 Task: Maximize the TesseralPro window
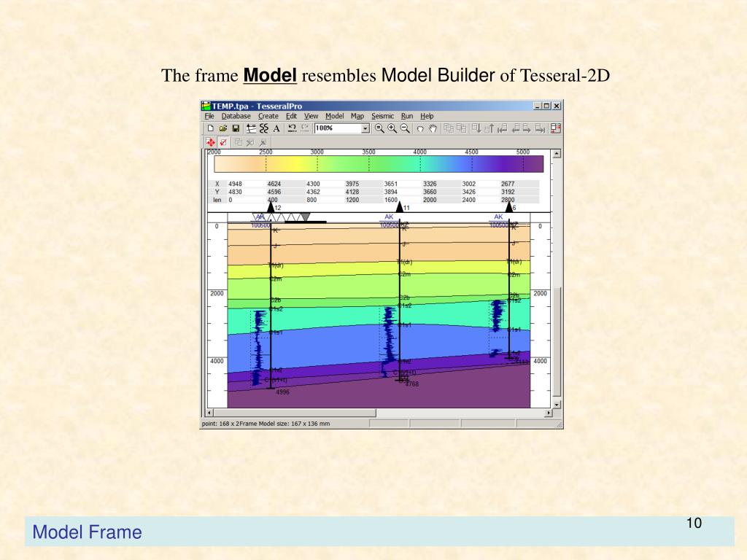(546, 106)
